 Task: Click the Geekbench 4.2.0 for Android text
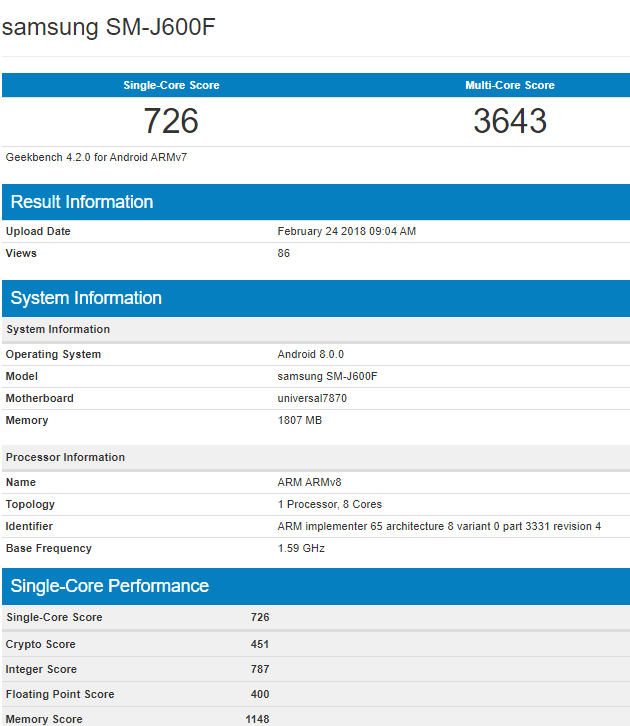[x=84, y=157]
